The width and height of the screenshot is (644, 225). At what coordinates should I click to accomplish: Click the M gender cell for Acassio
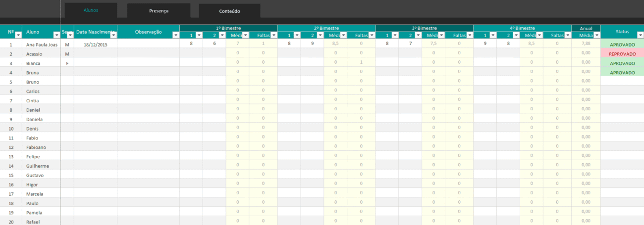[67, 53]
